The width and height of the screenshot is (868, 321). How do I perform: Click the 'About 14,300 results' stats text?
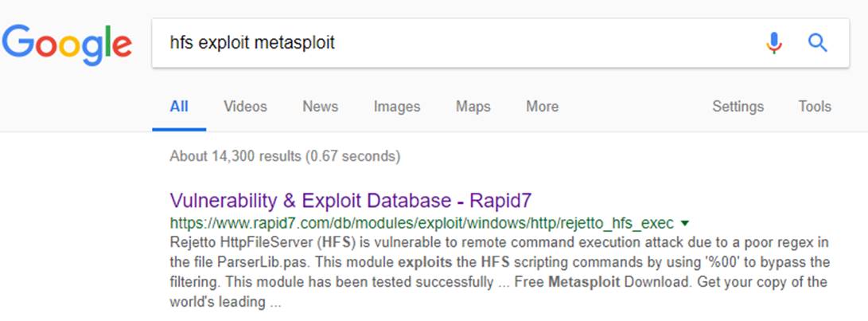pyautogui.click(x=285, y=156)
